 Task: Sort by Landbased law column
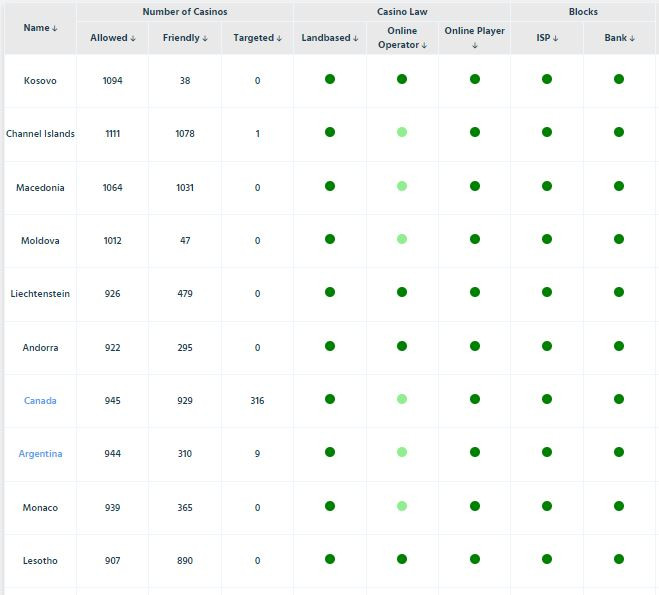click(330, 38)
